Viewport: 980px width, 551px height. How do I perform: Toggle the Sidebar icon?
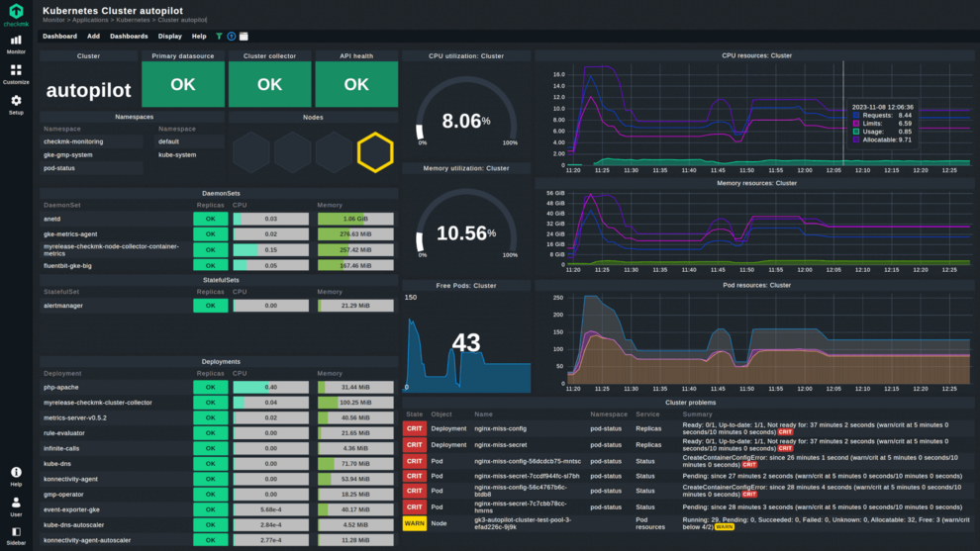pyautogui.click(x=16, y=535)
